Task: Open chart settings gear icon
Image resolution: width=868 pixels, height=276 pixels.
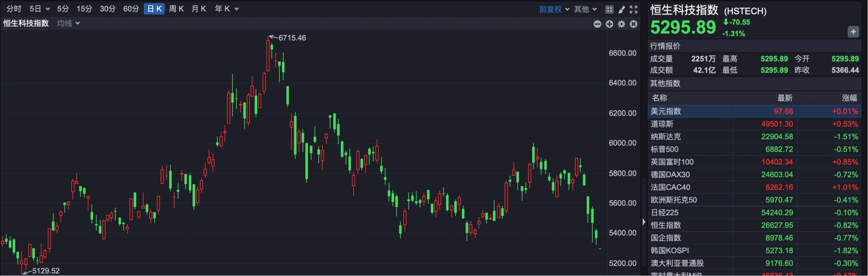Action: pyautogui.click(x=622, y=24)
